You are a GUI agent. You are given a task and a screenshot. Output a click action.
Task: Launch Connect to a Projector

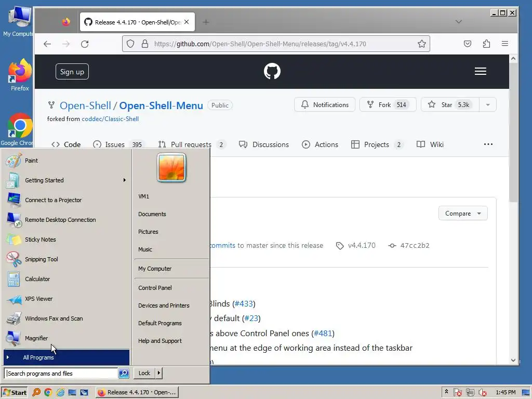pyautogui.click(x=66, y=200)
